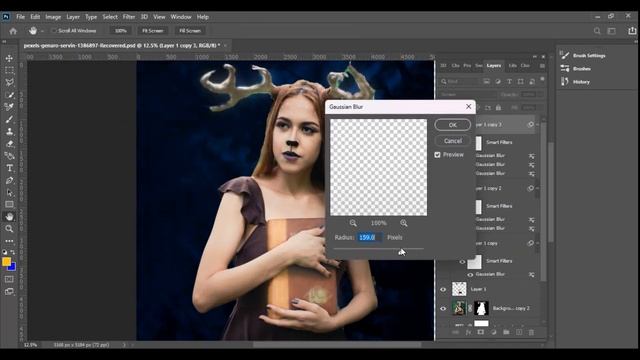The height and width of the screenshot is (360, 640).
Task: Click Cancel in Gaussian Blur dialog
Action: pyautogui.click(x=453, y=141)
